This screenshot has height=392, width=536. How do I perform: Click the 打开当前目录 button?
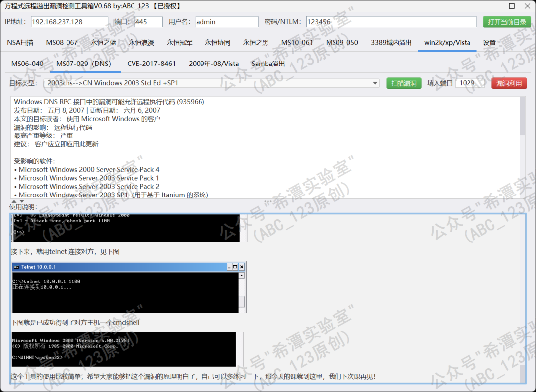coord(507,22)
